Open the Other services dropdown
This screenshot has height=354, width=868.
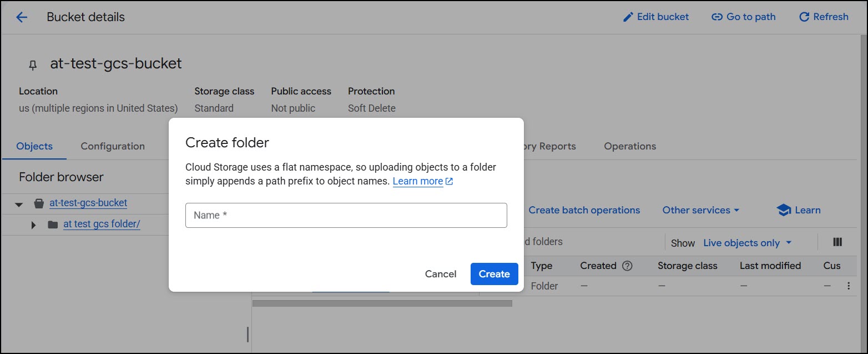(701, 210)
